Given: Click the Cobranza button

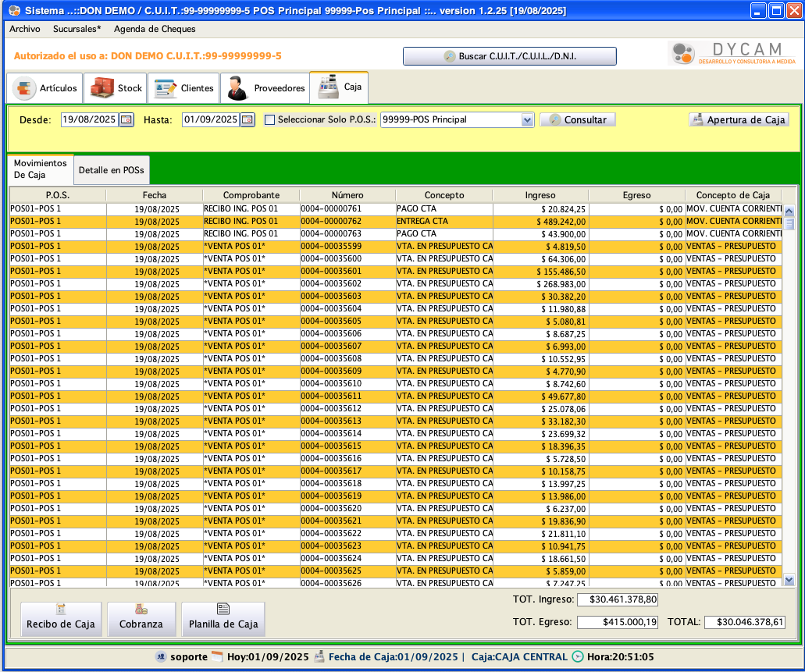Looking at the screenshot, I should pyautogui.click(x=141, y=619).
